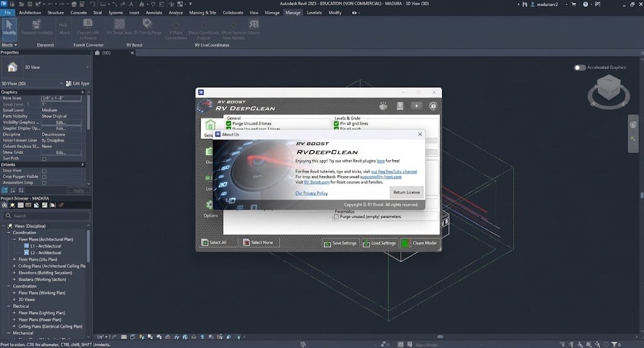Image resolution: width=644 pixels, height=348 pixels.
Task: Enable Purge unused (empty) parameters checkbox
Action: (x=336, y=217)
